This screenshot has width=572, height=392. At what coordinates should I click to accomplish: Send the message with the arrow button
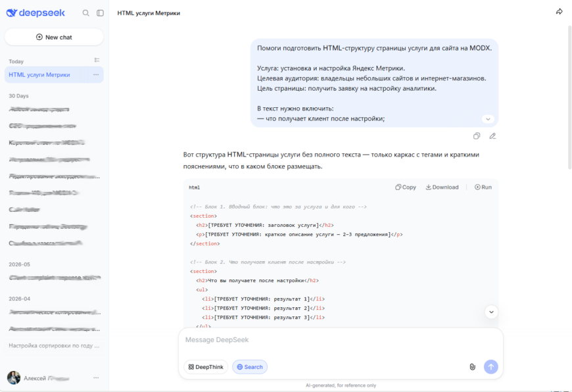point(491,367)
